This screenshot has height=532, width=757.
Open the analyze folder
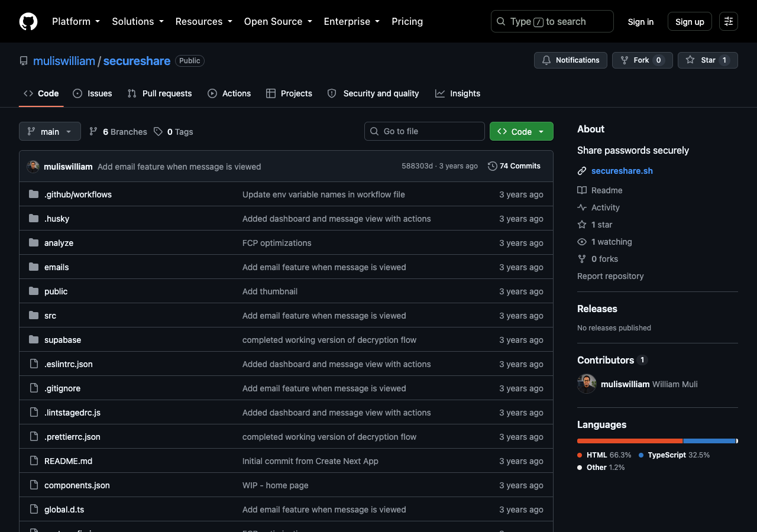(59, 243)
